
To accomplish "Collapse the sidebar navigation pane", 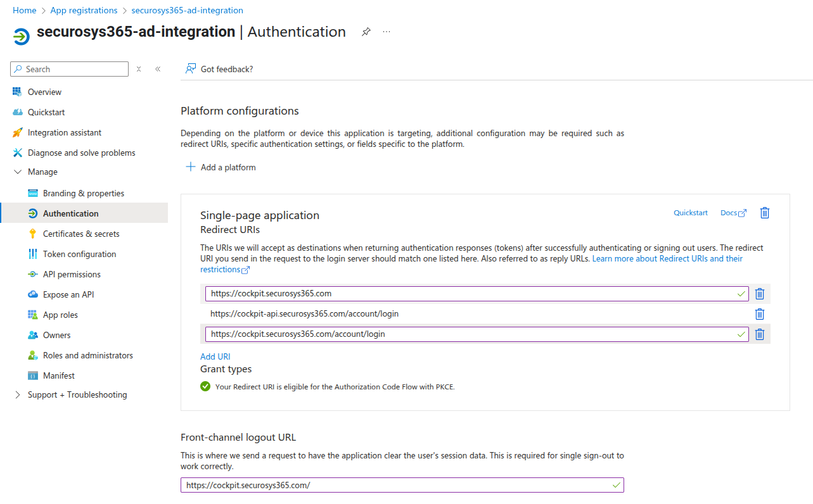I will pos(158,69).
